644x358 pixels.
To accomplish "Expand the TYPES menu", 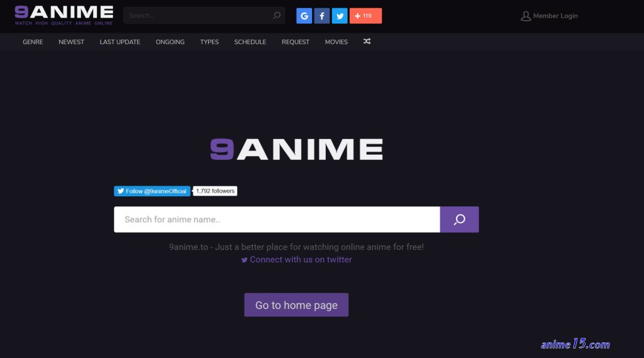I will tap(209, 42).
